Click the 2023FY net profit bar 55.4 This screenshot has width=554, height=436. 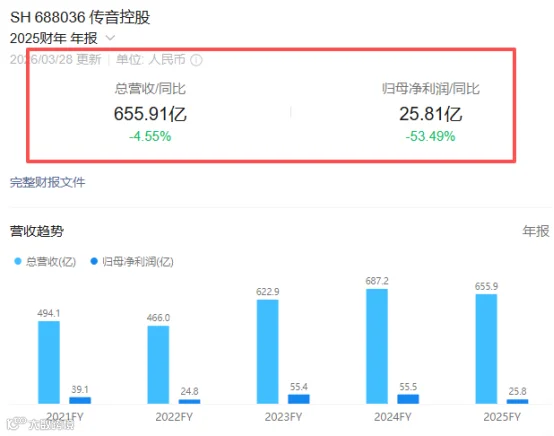coord(299,399)
